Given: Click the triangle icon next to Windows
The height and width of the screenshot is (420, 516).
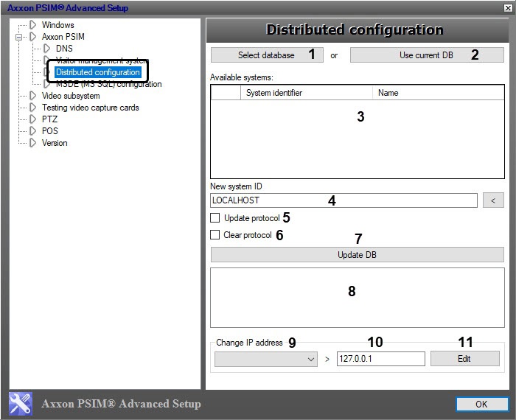Looking at the screenshot, I should click(33, 24).
